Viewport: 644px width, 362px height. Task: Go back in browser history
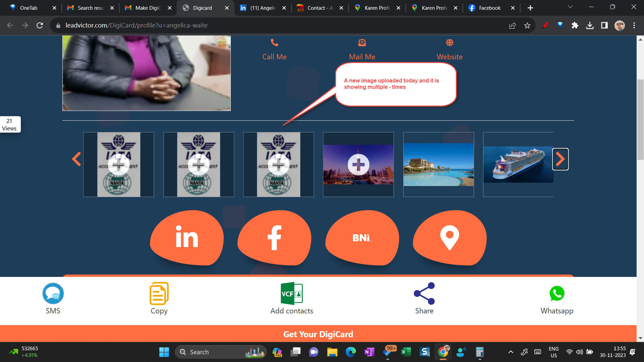coord(10,25)
